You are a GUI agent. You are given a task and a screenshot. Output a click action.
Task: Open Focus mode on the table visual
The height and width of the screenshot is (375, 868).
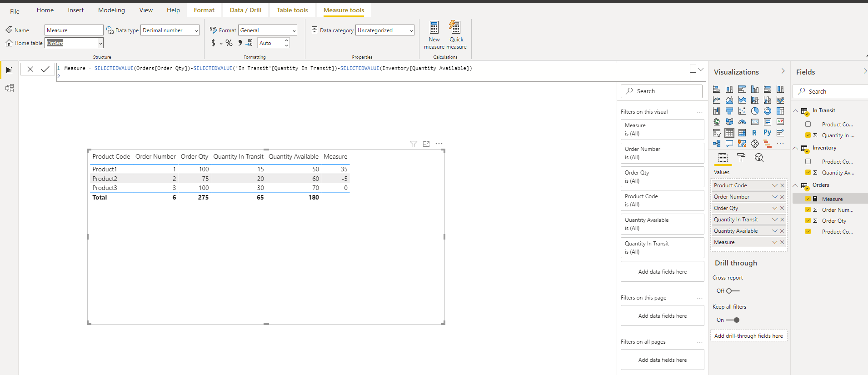[x=426, y=144]
